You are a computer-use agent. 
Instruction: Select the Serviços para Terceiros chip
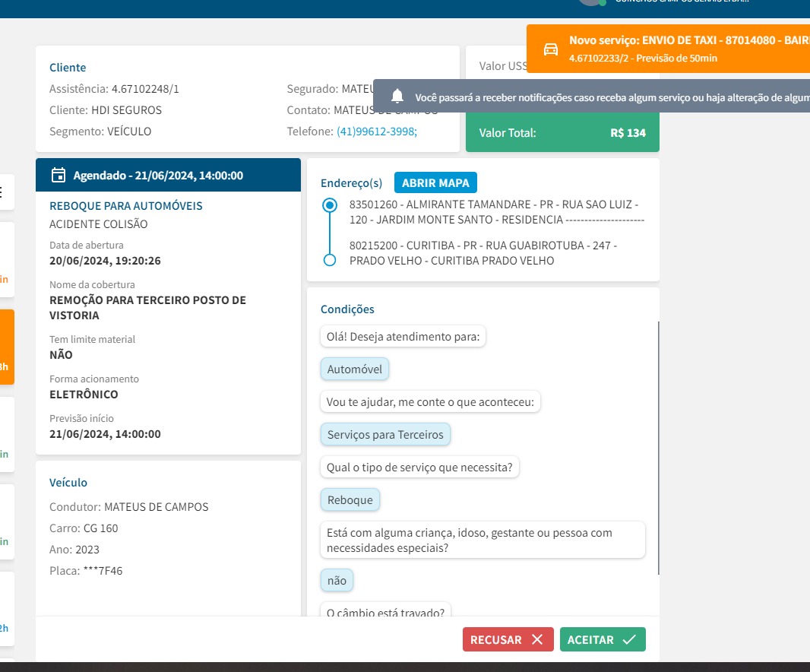coord(385,434)
